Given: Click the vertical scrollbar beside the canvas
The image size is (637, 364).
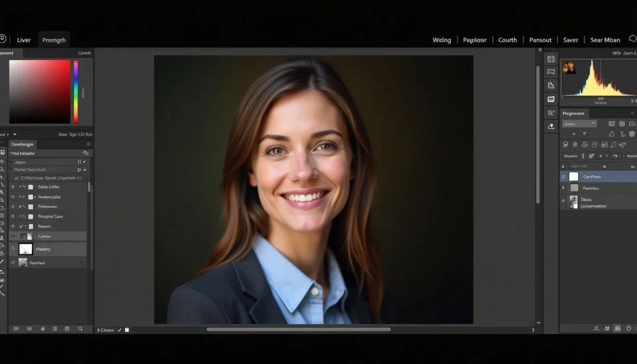Looking at the screenshot, I should (x=537, y=135).
